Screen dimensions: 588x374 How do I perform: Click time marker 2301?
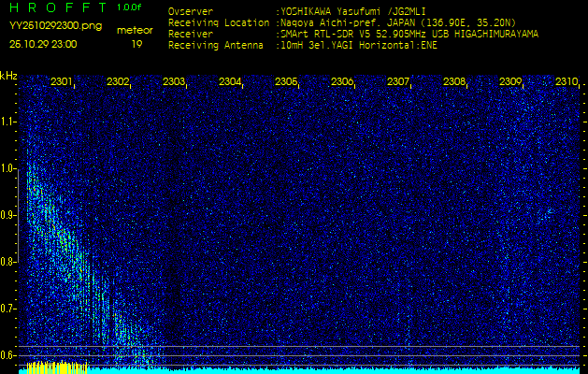click(x=61, y=81)
